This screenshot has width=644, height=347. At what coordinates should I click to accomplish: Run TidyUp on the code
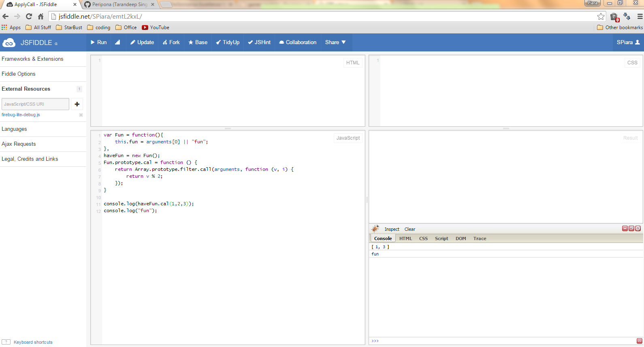(x=228, y=42)
